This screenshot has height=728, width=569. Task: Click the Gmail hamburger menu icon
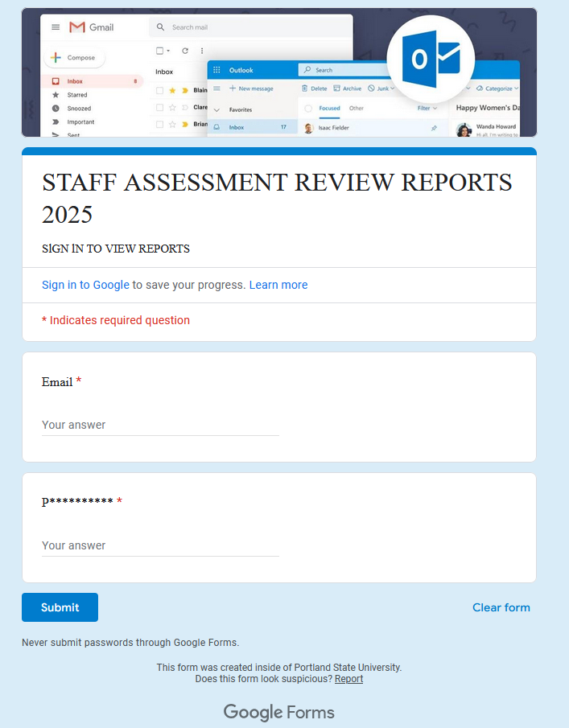56,27
